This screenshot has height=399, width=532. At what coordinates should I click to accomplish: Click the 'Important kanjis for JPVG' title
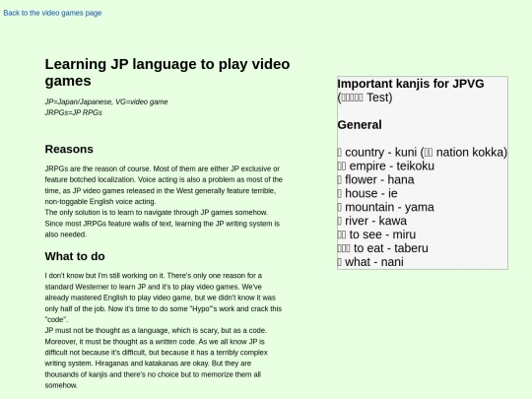click(411, 84)
